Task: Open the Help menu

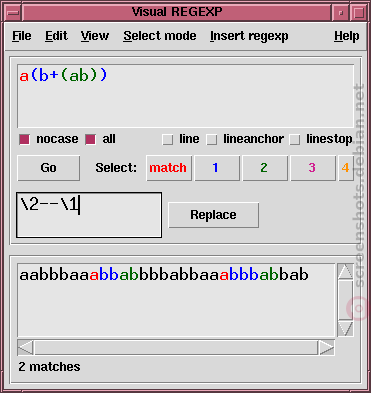Action: [x=347, y=36]
